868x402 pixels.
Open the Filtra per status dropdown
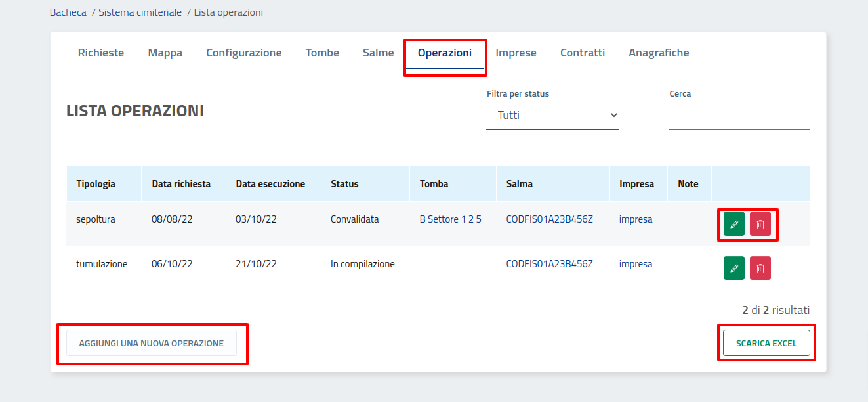pyautogui.click(x=552, y=116)
